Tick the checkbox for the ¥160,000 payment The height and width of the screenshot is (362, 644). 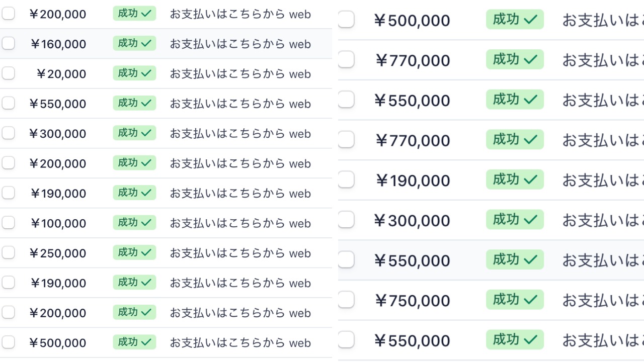click(8, 44)
